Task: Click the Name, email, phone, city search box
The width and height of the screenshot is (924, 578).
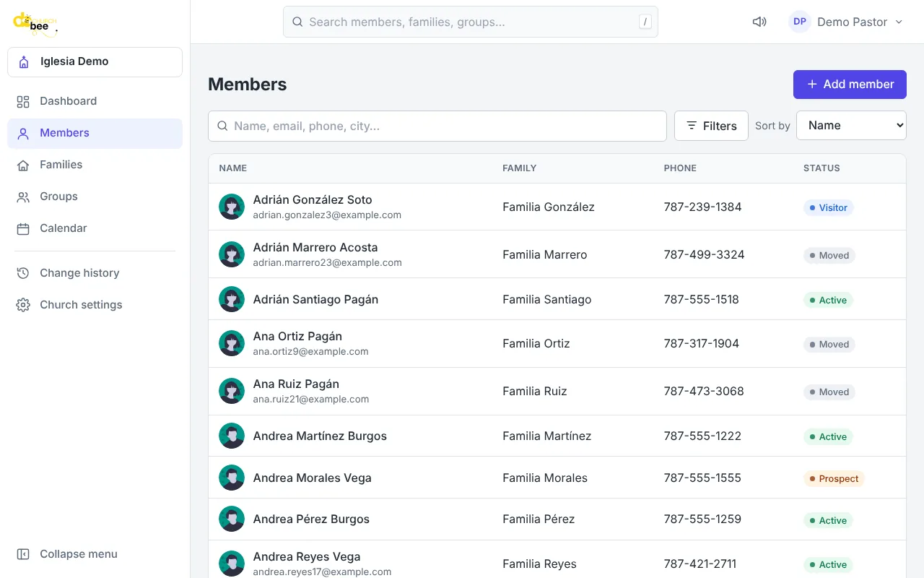Action: click(x=437, y=126)
